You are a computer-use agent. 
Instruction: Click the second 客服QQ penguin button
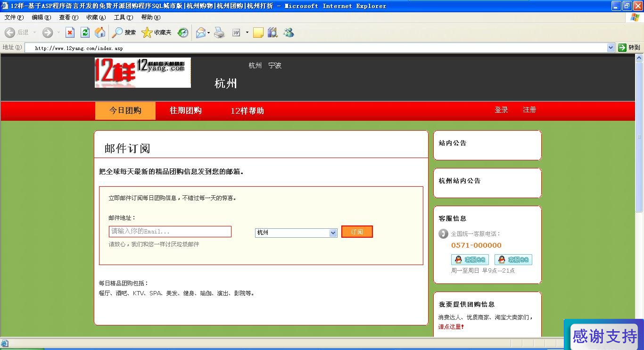pyautogui.click(x=513, y=259)
